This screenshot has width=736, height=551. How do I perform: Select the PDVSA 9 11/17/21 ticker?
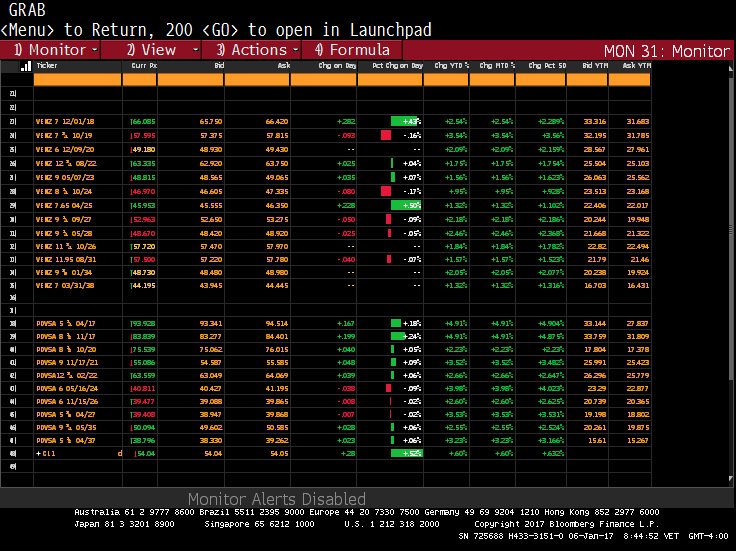click(x=67, y=362)
